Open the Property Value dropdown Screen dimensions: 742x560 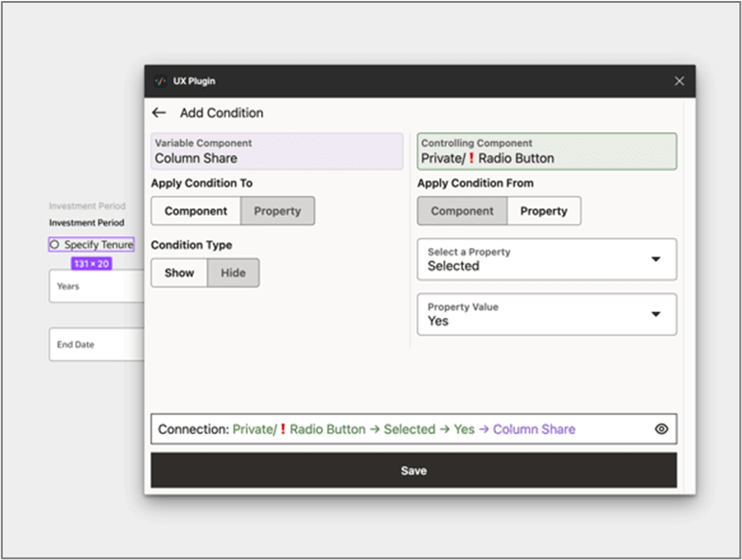point(547,314)
